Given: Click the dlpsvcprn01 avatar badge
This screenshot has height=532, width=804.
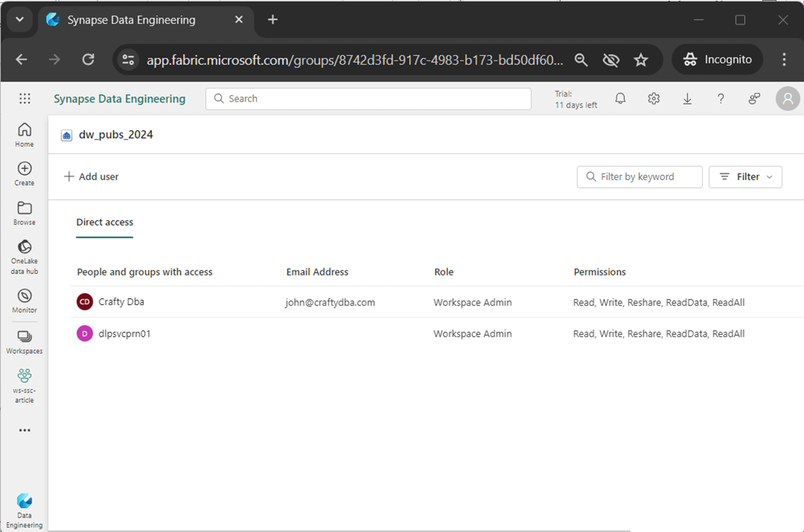Looking at the screenshot, I should tap(84, 334).
